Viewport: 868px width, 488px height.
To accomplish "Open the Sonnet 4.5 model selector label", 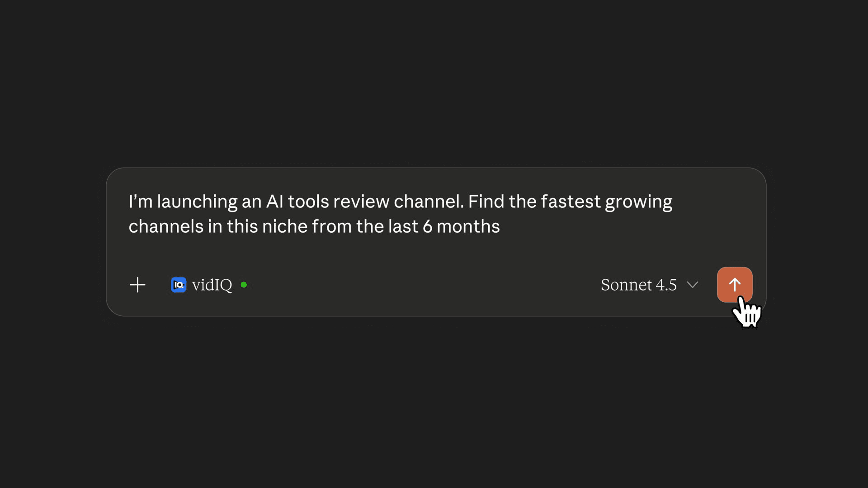I will point(638,285).
